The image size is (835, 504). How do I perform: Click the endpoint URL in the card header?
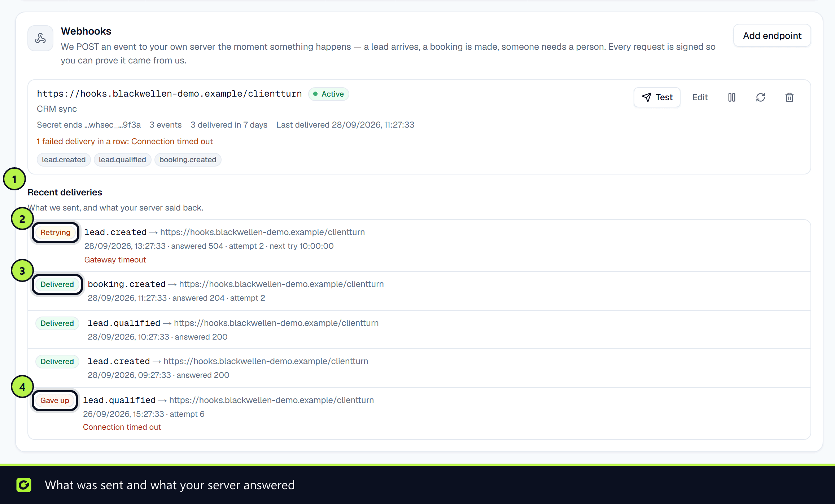(169, 94)
